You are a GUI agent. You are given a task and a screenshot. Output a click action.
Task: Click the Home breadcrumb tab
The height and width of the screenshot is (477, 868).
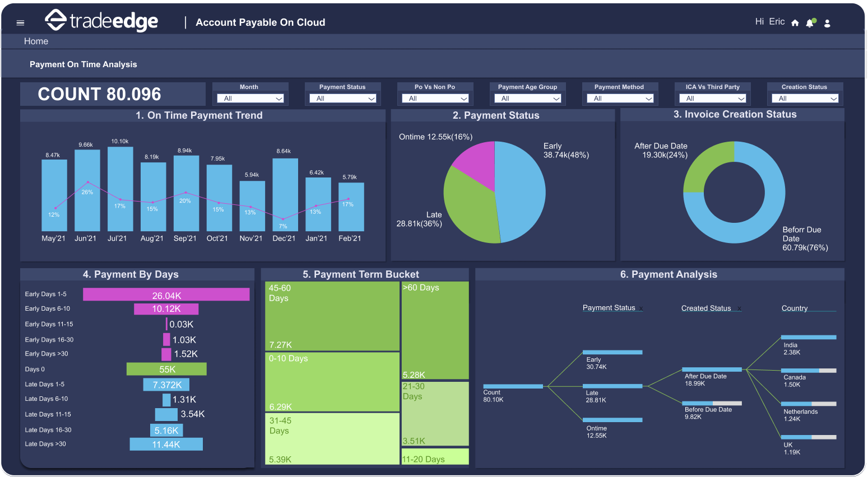pyautogui.click(x=36, y=41)
